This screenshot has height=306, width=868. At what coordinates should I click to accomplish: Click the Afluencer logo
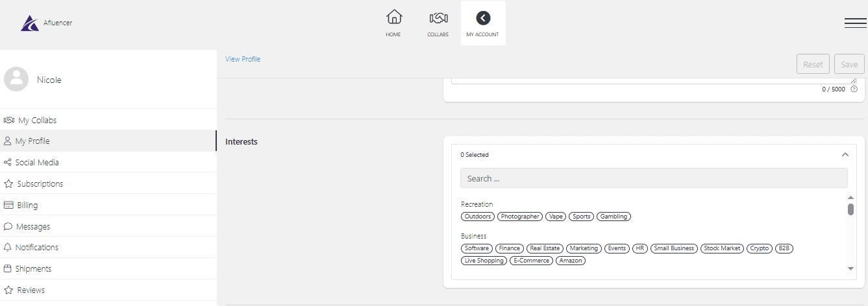30,23
